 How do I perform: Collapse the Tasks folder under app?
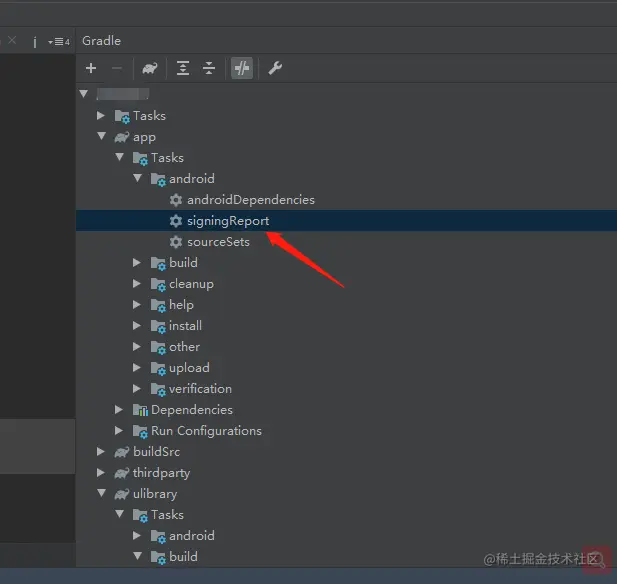(x=120, y=157)
